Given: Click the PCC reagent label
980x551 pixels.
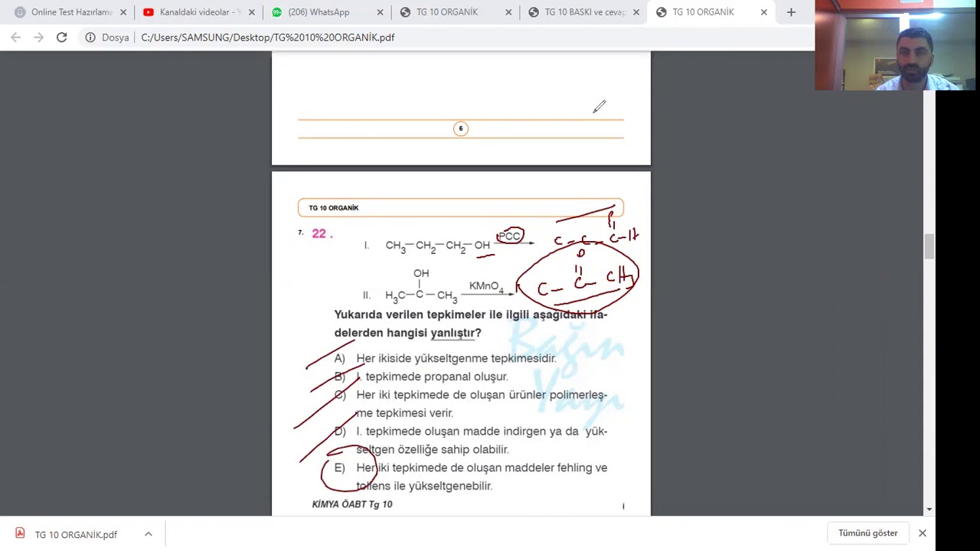Looking at the screenshot, I should pos(509,236).
